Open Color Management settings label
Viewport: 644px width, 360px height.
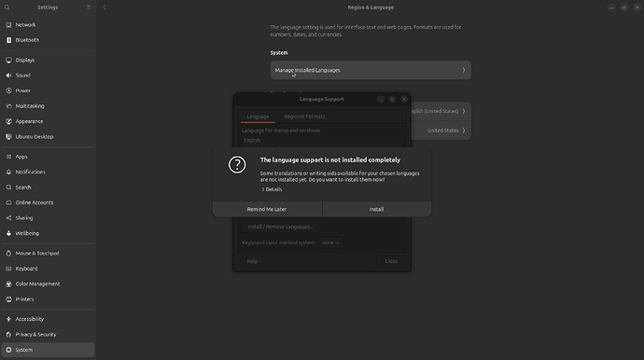click(37, 284)
